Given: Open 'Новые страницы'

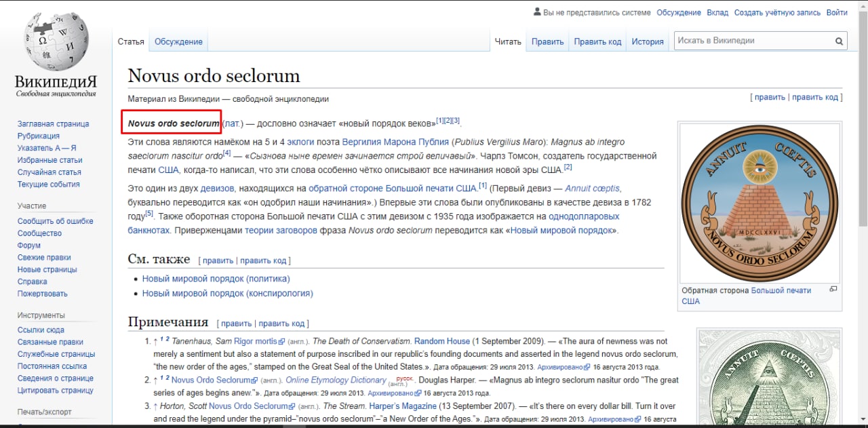Looking at the screenshot, I should coord(47,270).
